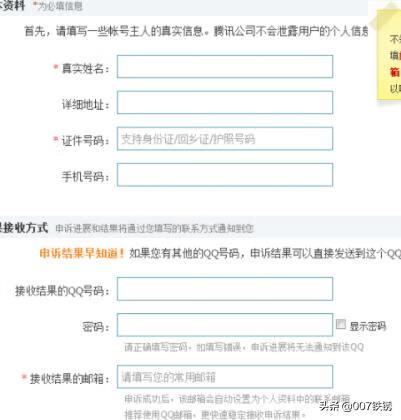
Task: Click the 手机号码 input box
Action: [x=225, y=175]
